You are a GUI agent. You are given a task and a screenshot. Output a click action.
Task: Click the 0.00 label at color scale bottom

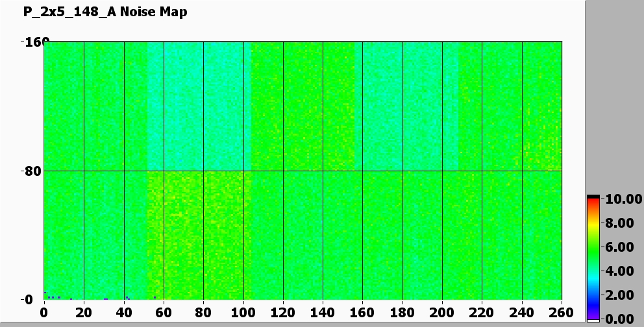619,319
